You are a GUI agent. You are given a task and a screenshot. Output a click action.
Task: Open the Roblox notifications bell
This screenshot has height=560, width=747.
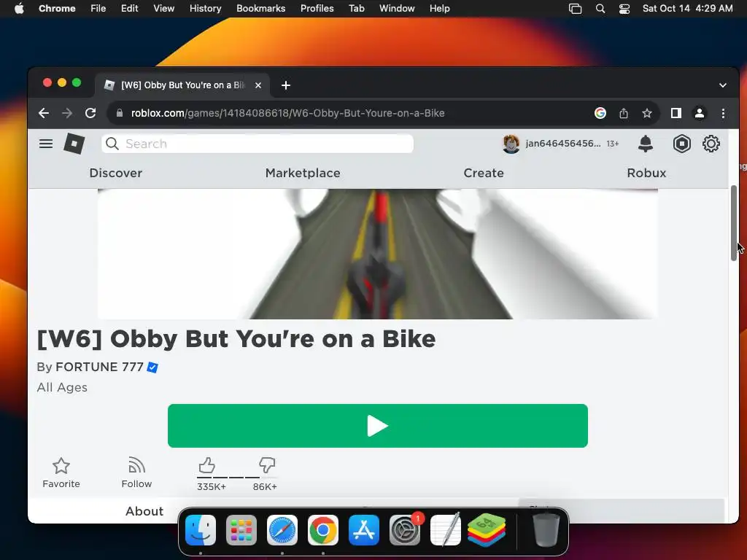pyautogui.click(x=646, y=144)
